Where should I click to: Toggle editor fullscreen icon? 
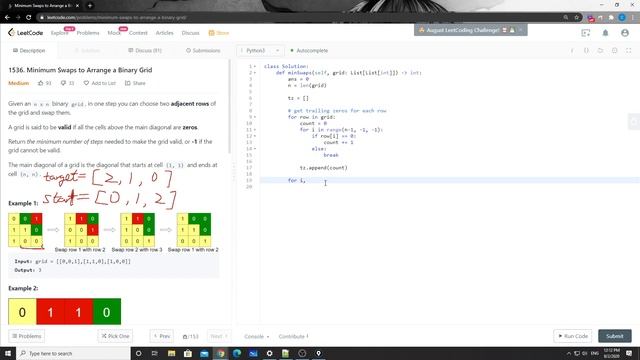click(x=629, y=51)
